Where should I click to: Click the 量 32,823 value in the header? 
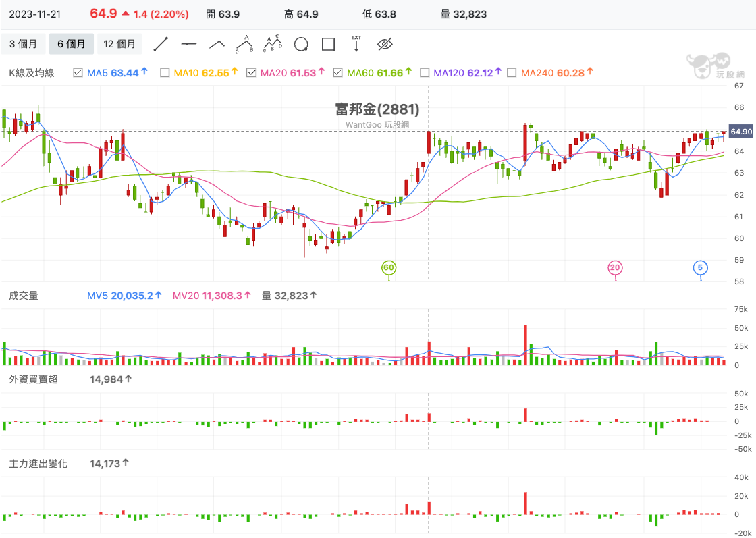(463, 14)
